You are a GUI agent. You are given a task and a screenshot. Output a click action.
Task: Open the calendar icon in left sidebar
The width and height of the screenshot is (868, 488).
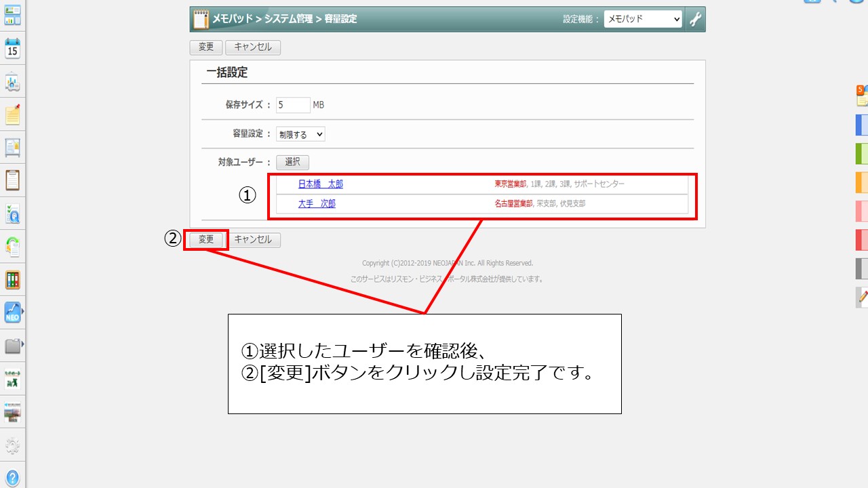[x=12, y=49]
